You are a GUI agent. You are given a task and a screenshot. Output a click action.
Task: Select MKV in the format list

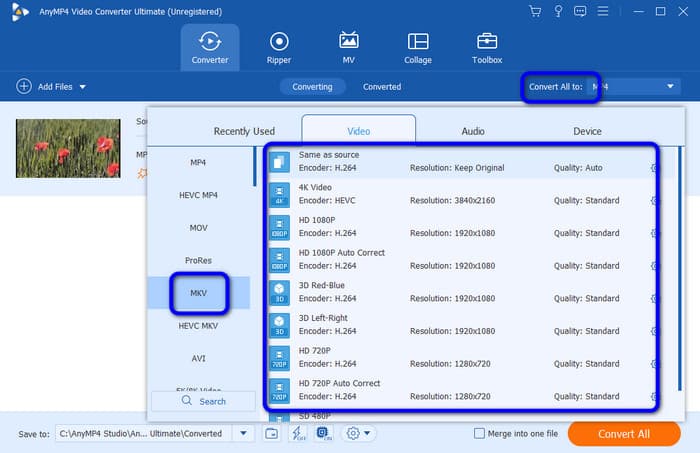[x=198, y=293]
